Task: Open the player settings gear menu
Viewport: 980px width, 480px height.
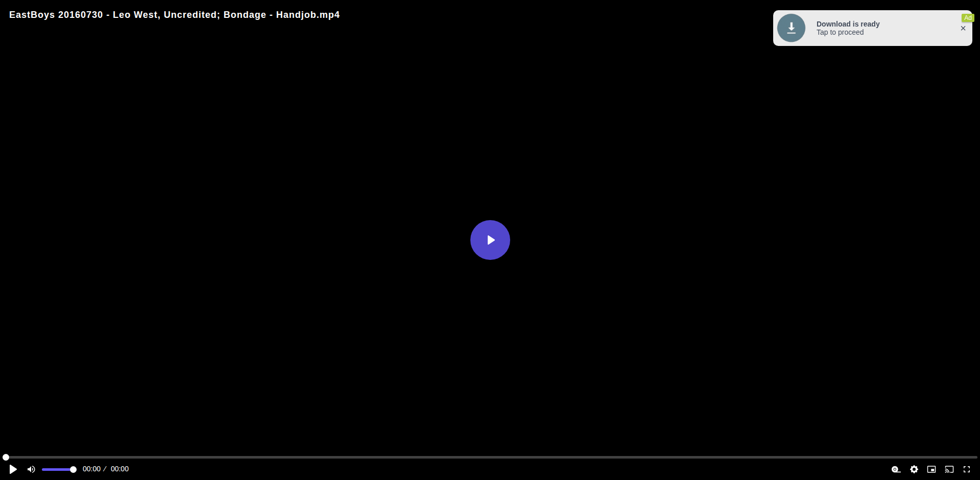Action: (914, 469)
